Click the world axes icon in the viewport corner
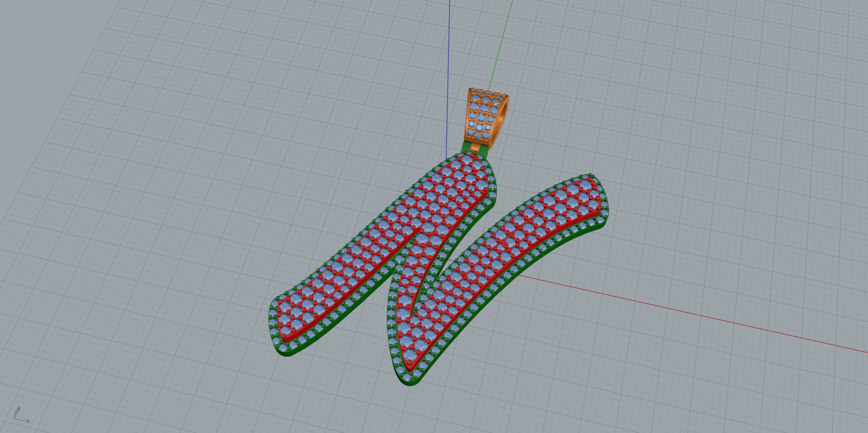This screenshot has height=433, width=868. 21,416
